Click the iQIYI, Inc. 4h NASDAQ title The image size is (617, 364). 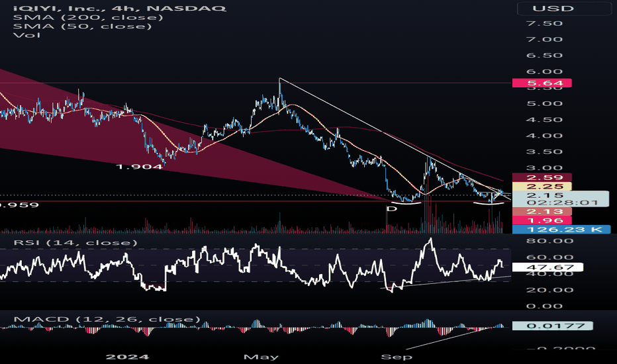pyautogui.click(x=120, y=8)
